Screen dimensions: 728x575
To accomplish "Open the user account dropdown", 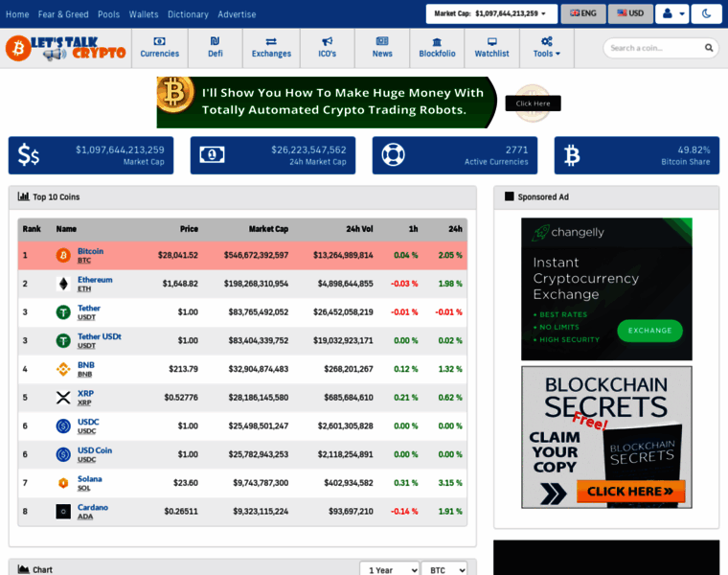I will [674, 13].
